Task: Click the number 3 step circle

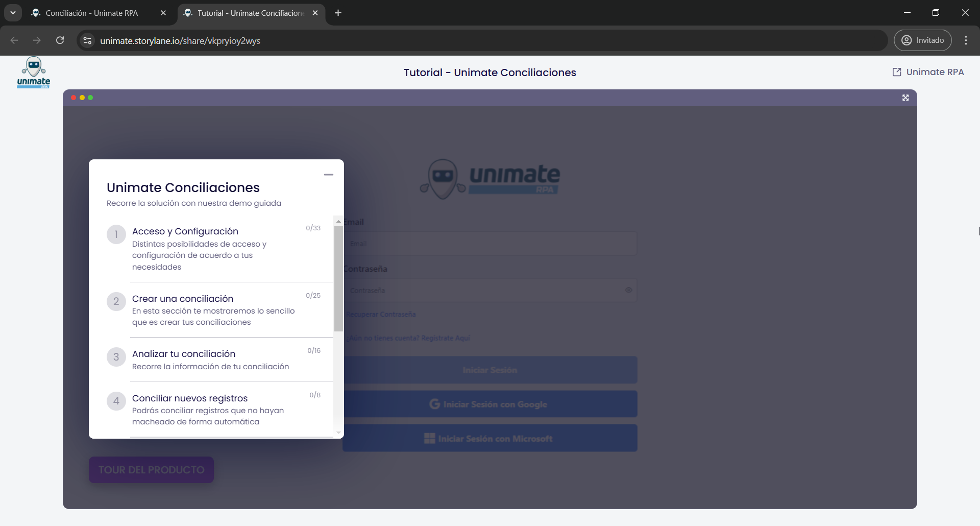Action: (116, 357)
